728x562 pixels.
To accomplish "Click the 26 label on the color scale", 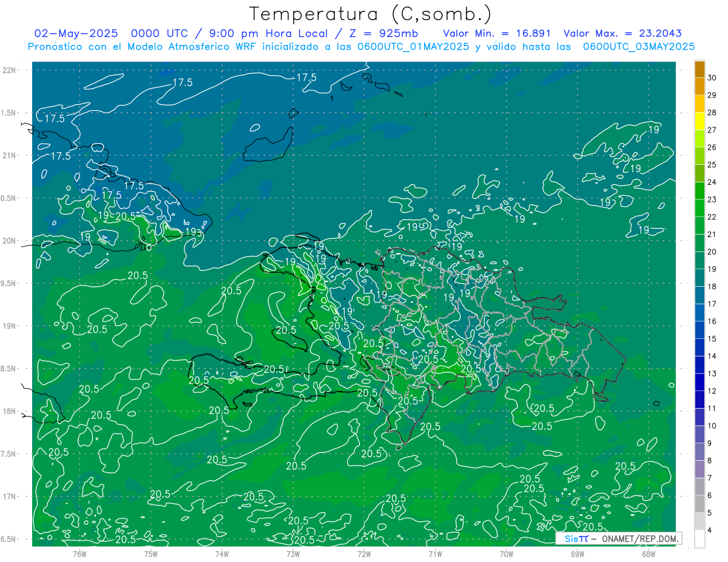I will (x=713, y=147).
